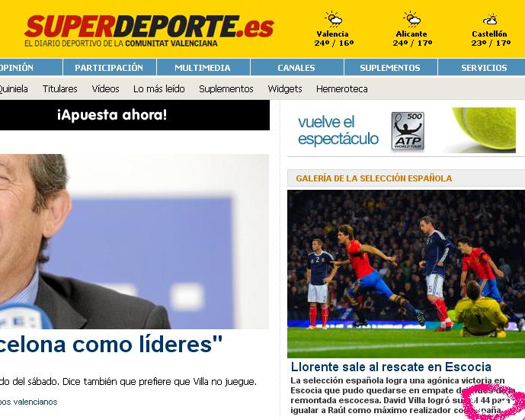The width and height of the screenshot is (525, 420).
Task: Click the ATP 500 World Tour logo
Action: [408, 130]
